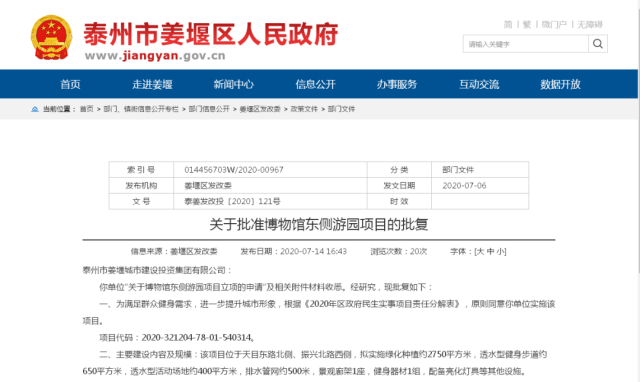
Task: Go to 新闻中心 section
Action: (x=234, y=84)
